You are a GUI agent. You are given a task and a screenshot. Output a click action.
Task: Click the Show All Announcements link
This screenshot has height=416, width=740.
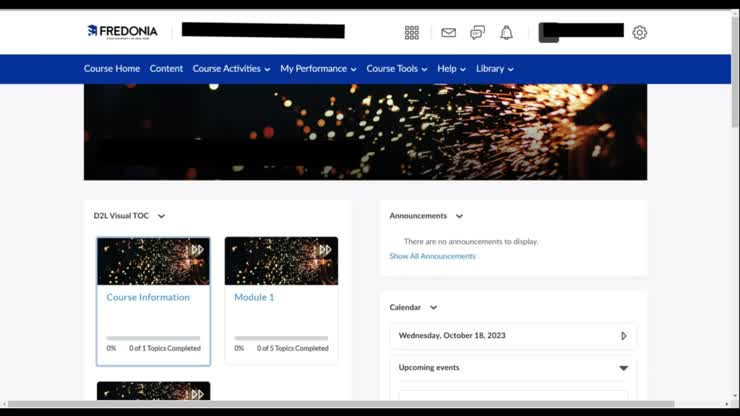click(432, 256)
